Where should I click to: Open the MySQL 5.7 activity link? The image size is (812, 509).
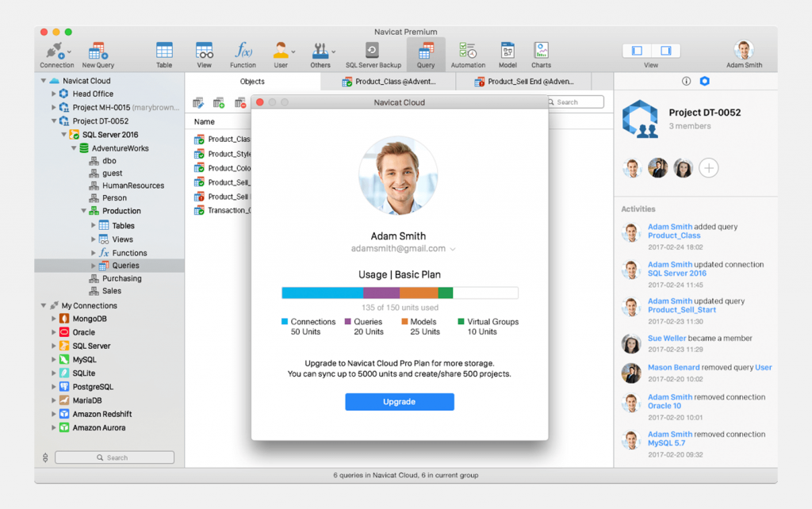click(x=666, y=443)
